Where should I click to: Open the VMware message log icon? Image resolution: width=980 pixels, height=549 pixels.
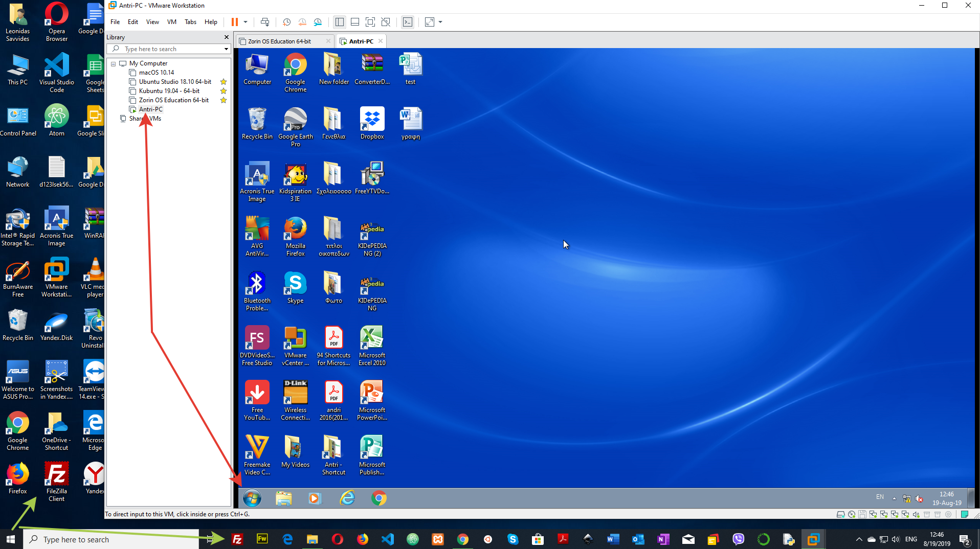(964, 514)
